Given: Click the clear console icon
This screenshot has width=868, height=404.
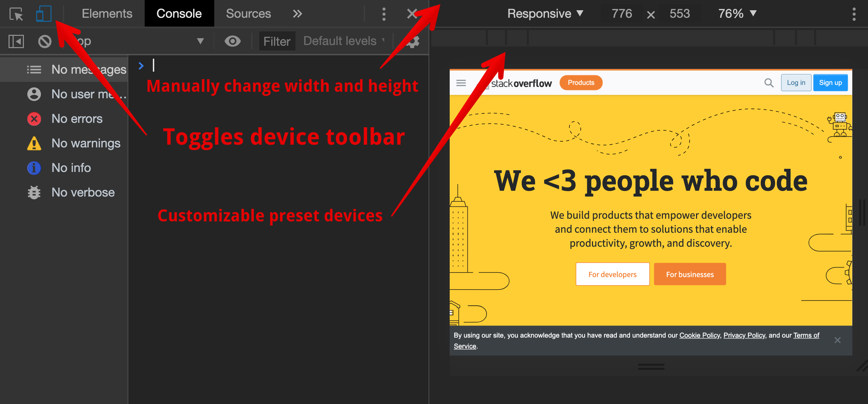Looking at the screenshot, I should [45, 41].
